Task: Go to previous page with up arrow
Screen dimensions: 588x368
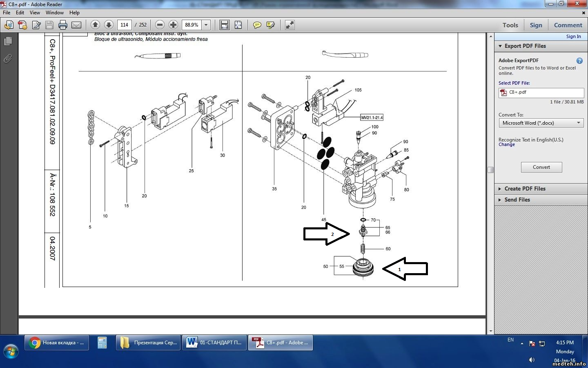Action: [x=95, y=25]
